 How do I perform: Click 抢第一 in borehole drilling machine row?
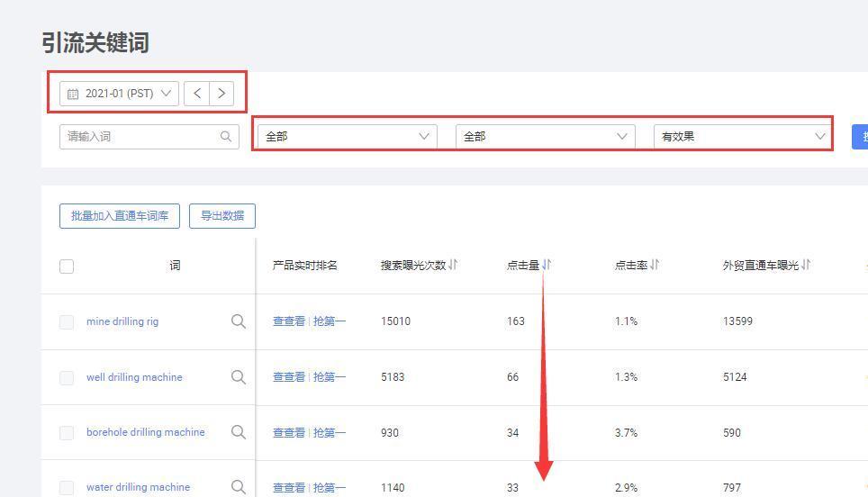point(330,433)
